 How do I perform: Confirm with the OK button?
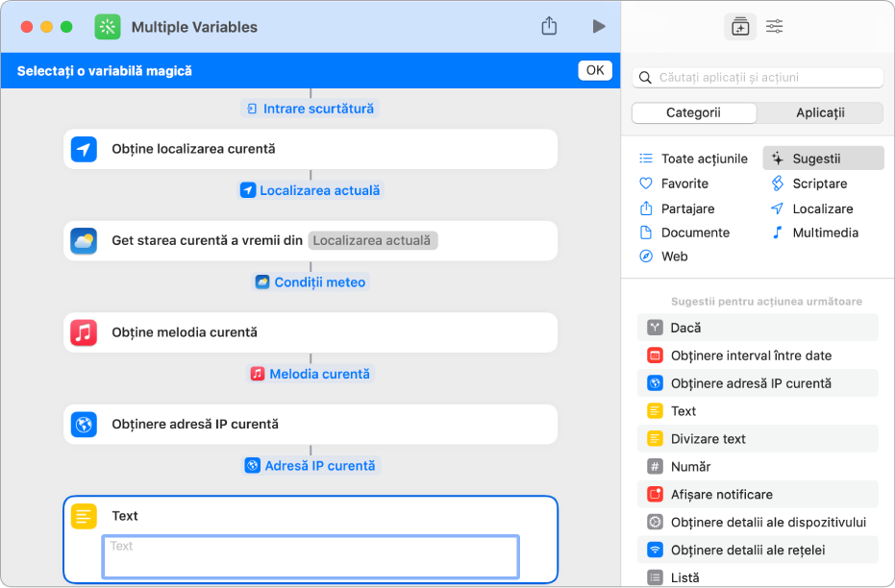[x=595, y=70]
